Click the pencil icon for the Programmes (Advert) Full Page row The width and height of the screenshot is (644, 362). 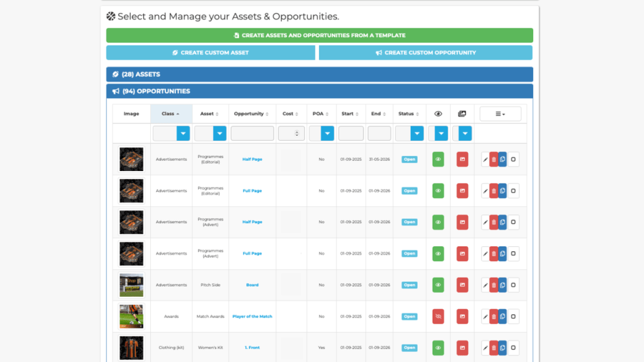click(485, 254)
